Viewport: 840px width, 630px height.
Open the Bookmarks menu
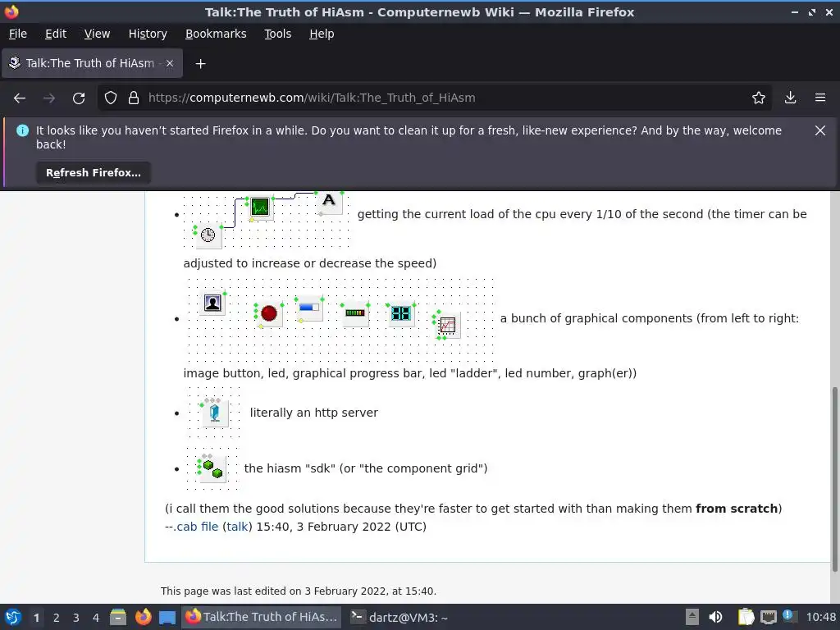216,34
